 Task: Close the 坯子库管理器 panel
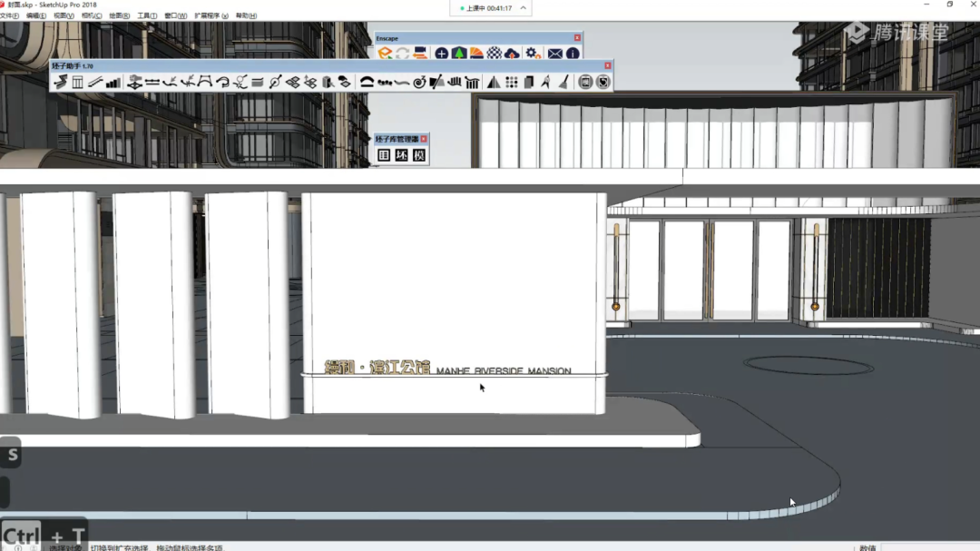coord(424,139)
